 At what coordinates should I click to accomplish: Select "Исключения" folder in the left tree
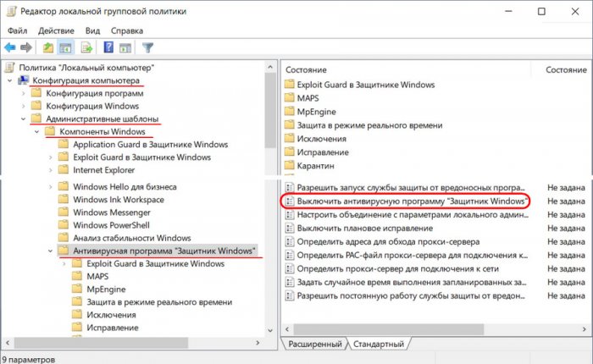coord(111,315)
